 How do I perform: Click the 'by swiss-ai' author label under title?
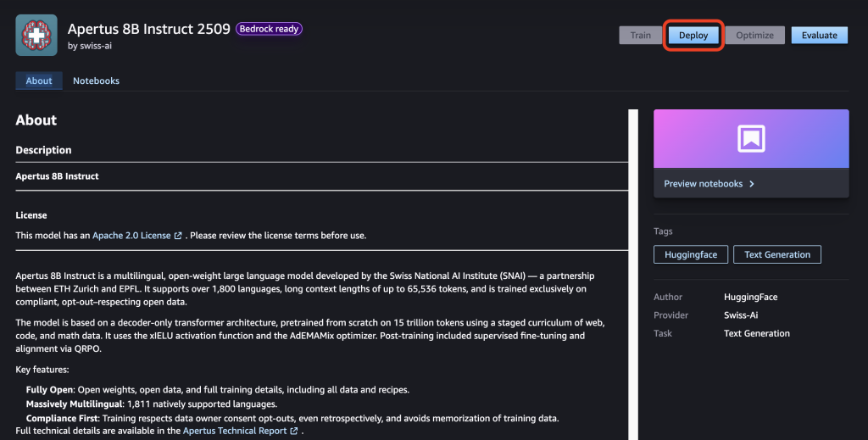pos(90,46)
